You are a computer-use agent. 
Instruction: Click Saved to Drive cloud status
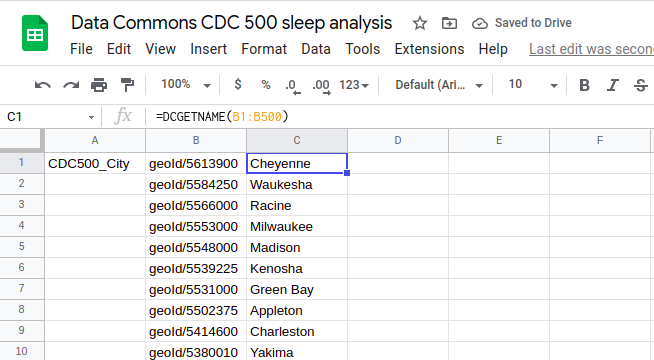[x=521, y=23]
